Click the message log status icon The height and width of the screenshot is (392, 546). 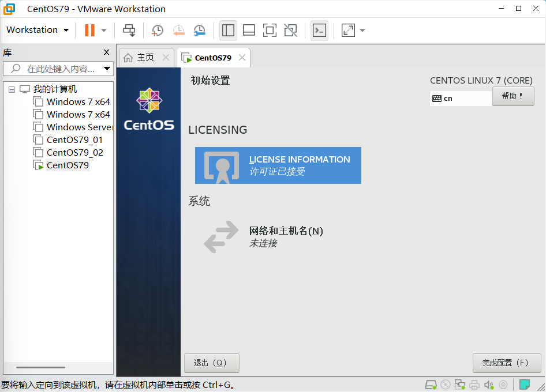[525, 385]
